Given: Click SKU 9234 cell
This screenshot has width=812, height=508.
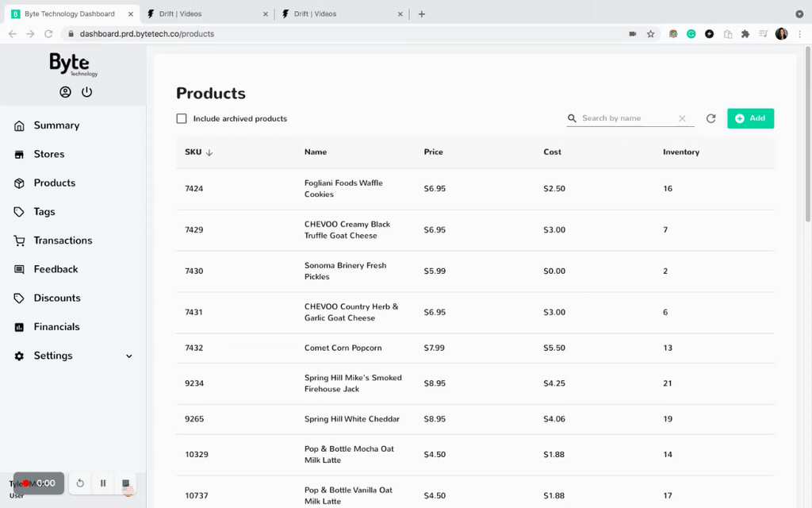Looking at the screenshot, I should [194, 383].
